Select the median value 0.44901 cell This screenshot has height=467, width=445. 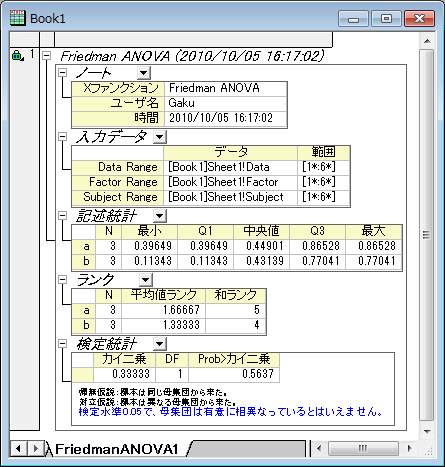pyautogui.click(x=262, y=246)
